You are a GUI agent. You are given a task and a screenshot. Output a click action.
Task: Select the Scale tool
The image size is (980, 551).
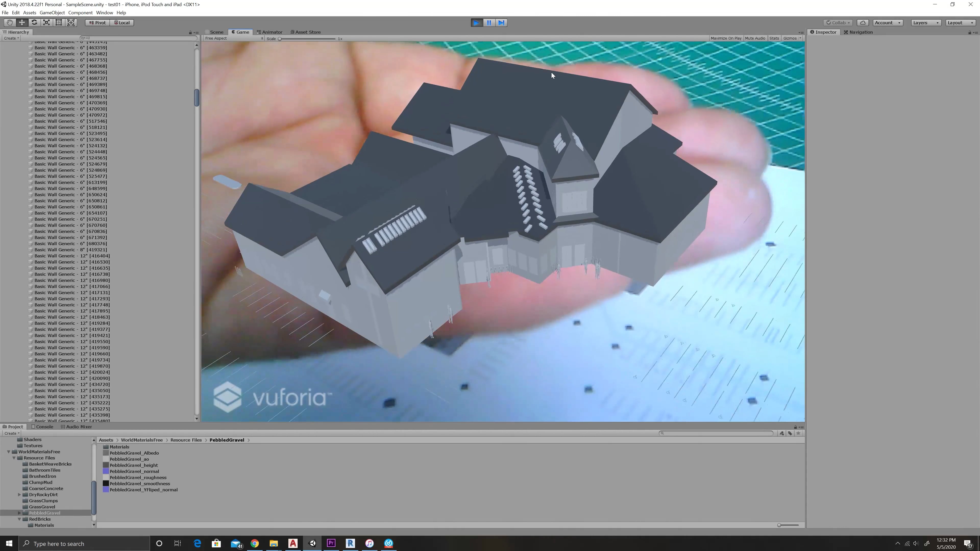click(46, 22)
